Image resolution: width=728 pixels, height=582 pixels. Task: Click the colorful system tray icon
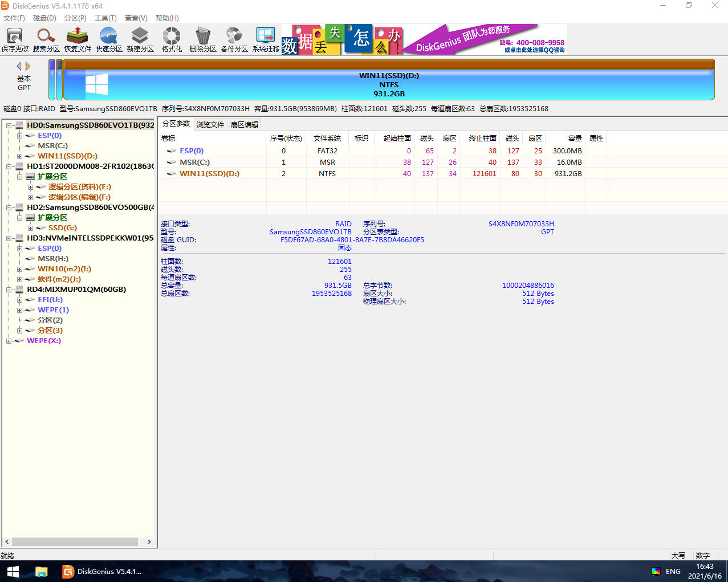pyautogui.click(x=656, y=571)
